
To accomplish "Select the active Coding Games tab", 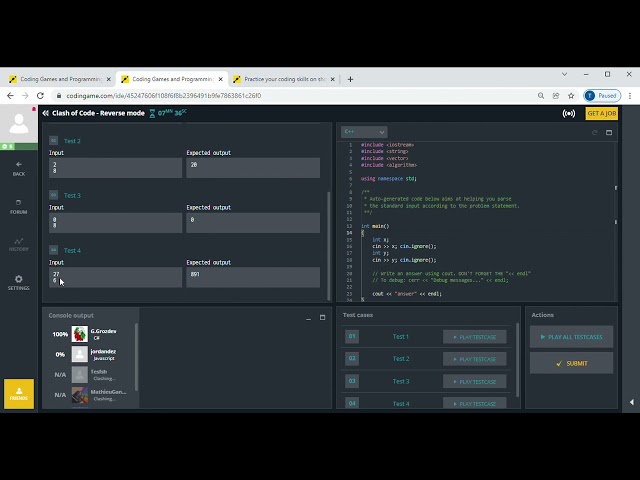I will click(x=171, y=79).
